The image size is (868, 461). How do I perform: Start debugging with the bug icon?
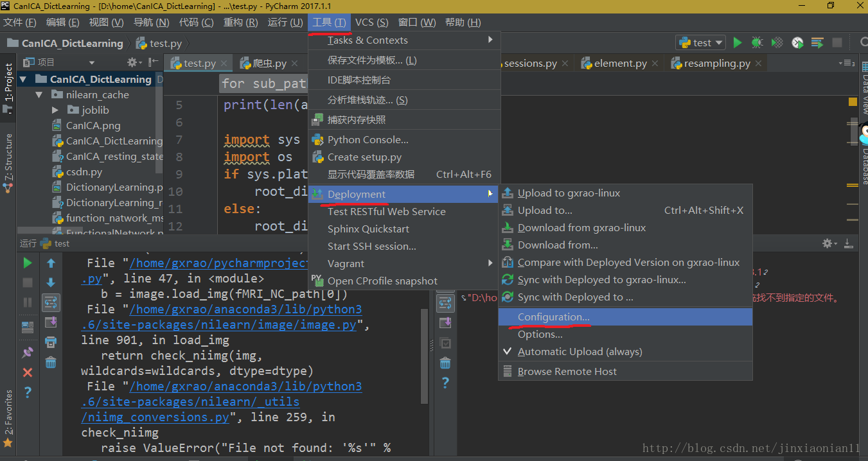click(757, 42)
